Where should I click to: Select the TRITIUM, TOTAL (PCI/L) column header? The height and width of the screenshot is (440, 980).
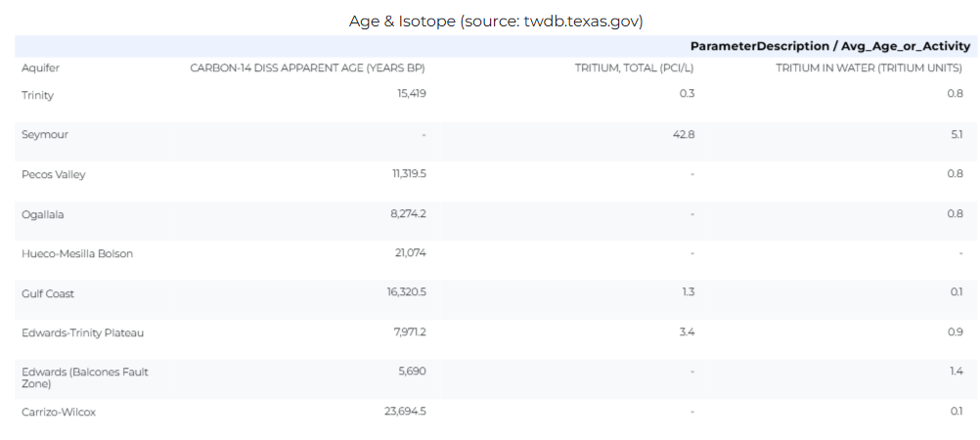pos(634,68)
